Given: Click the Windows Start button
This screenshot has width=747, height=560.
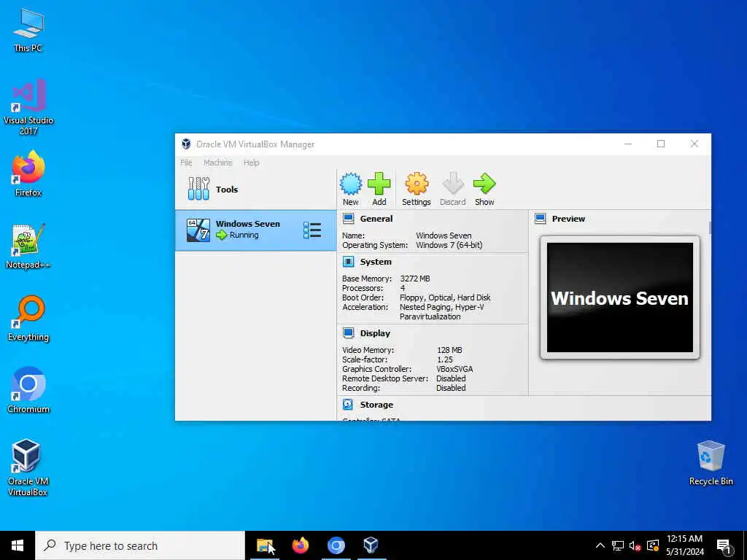Looking at the screenshot, I should click(x=18, y=545).
